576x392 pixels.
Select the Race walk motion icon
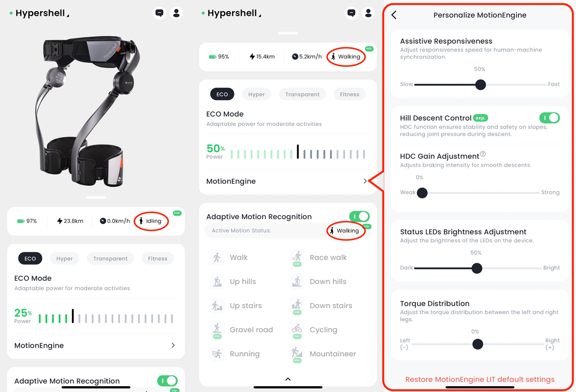click(297, 258)
